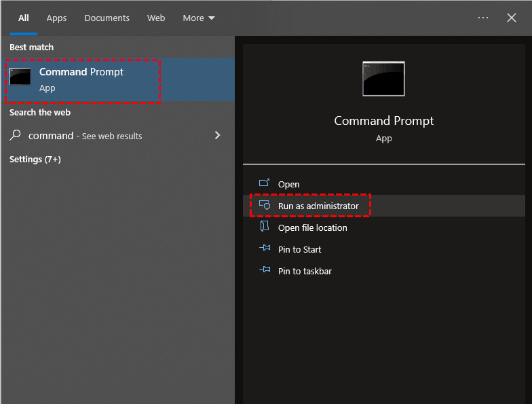Click the Pin to taskbar pin icon
532x404 pixels.
click(265, 271)
